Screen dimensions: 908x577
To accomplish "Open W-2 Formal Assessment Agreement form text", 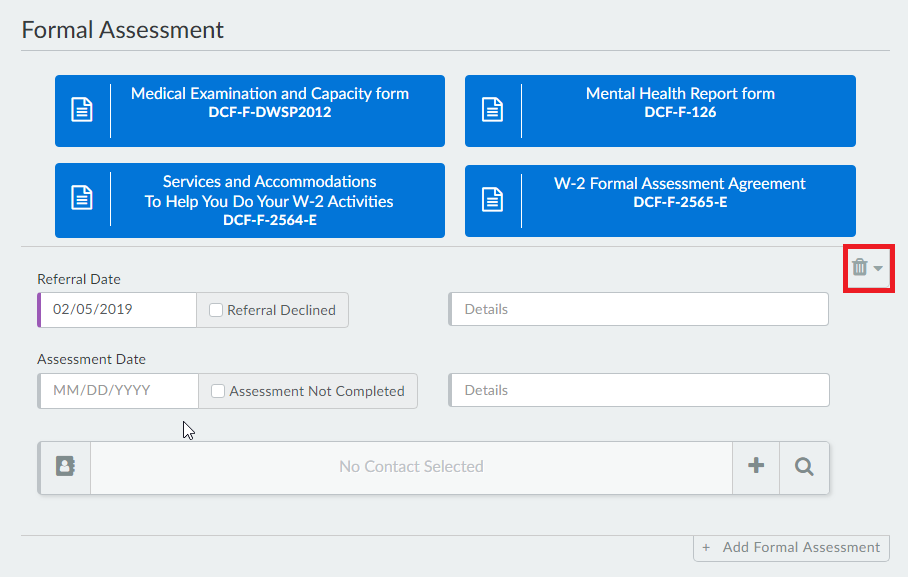I will coord(680,192).
